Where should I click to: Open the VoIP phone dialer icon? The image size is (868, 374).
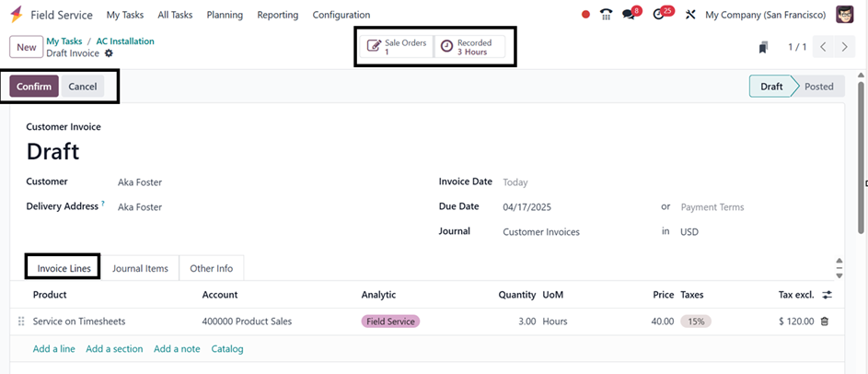point(606,15)
